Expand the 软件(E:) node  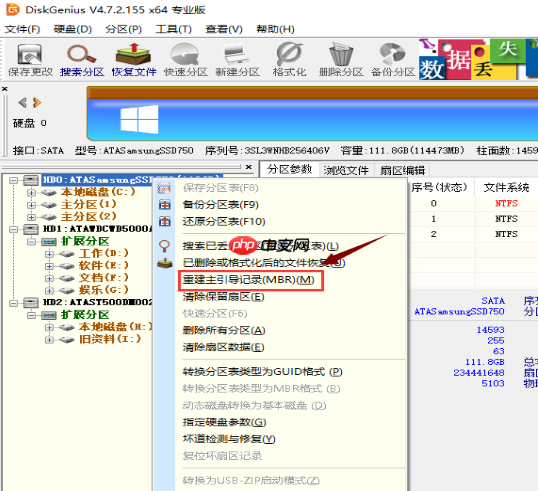[49, 266]
